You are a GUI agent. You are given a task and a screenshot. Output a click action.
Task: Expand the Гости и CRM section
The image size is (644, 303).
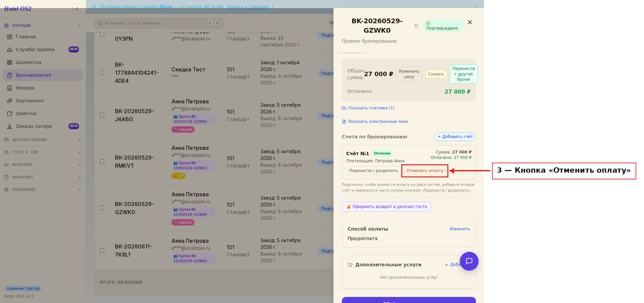pos(43,152)
